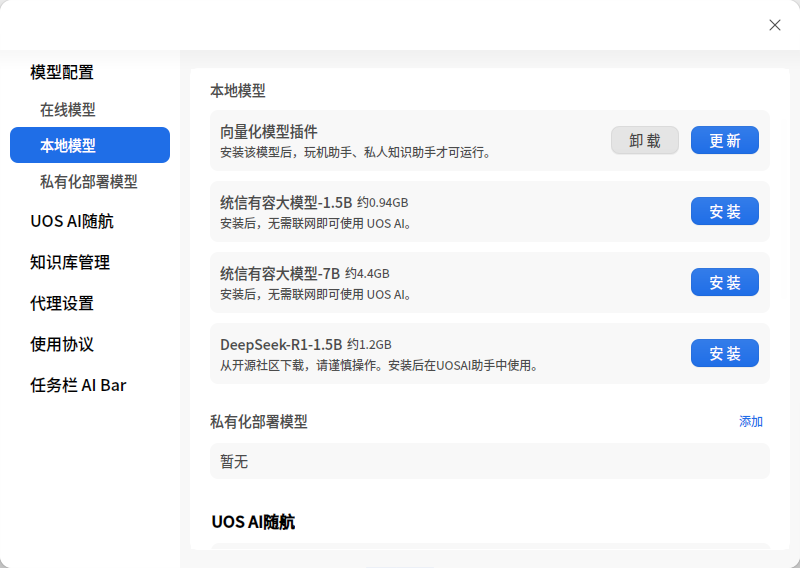This screenshot has height=568, width=800.
Task: Go to 私有化部署模型 in the sidebar
Action: coord(89,182)
